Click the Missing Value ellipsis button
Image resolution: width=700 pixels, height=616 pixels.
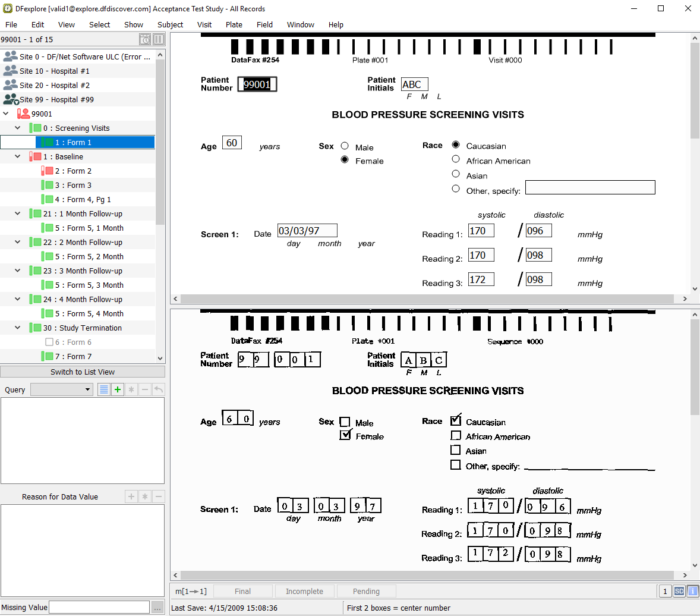click(157, 607)
